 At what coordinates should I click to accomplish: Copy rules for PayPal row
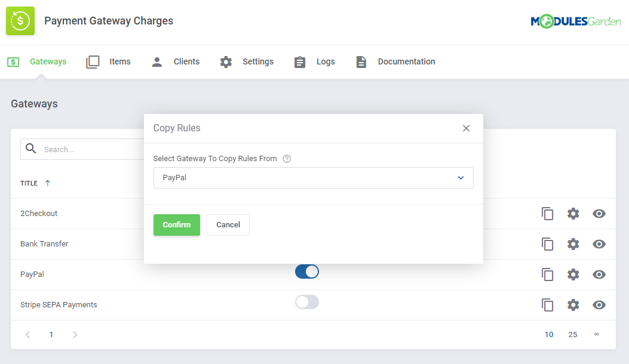click(x=548, y=274)
